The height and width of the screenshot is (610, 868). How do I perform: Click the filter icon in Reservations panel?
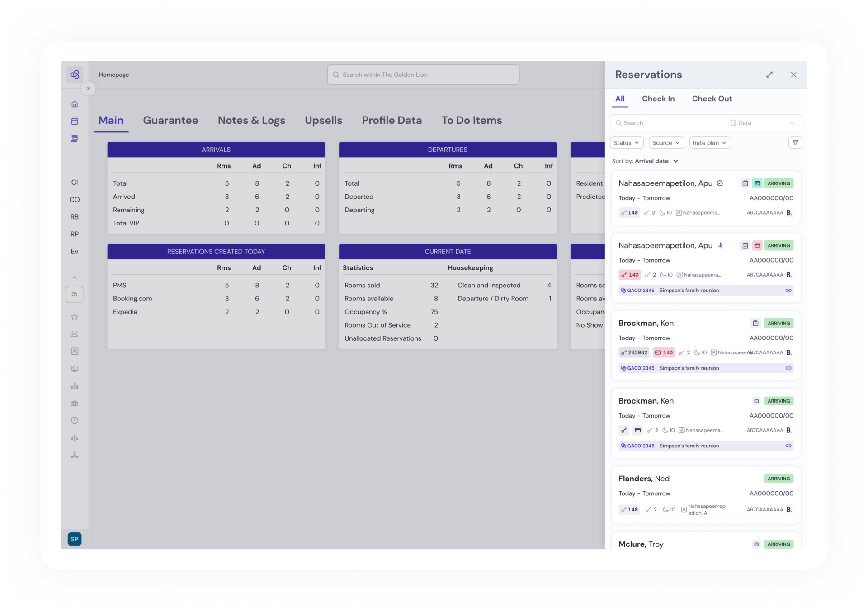click(795, 143)
